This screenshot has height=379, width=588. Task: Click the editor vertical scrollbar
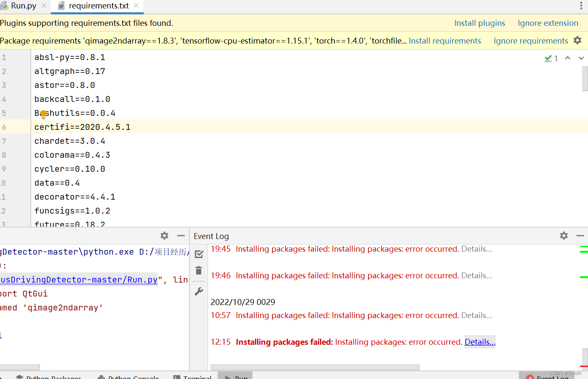(x=585, y=78)
